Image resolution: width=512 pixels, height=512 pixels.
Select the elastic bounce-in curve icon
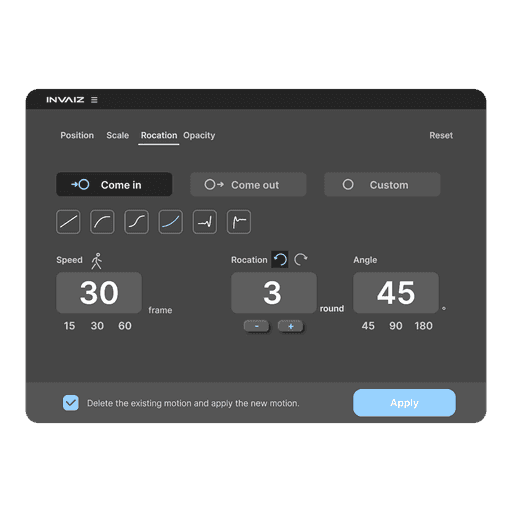pyautogui.click(x=205, y=222)
